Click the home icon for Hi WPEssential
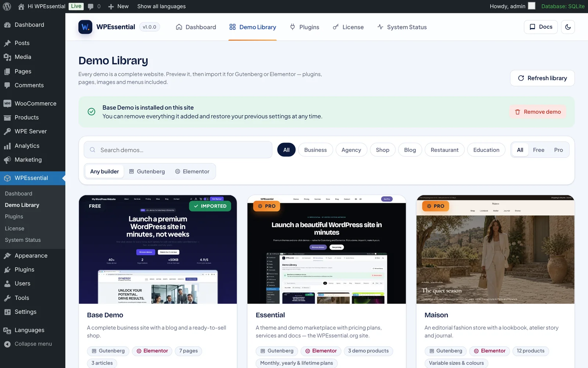 (21, 7)
